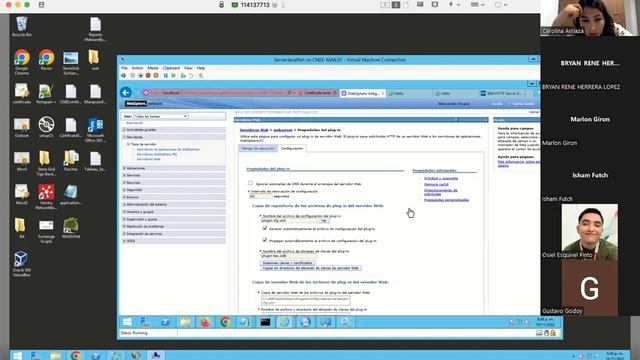
Task: Expand the Seguridad navigation section
Action: [x=174, y=190]
